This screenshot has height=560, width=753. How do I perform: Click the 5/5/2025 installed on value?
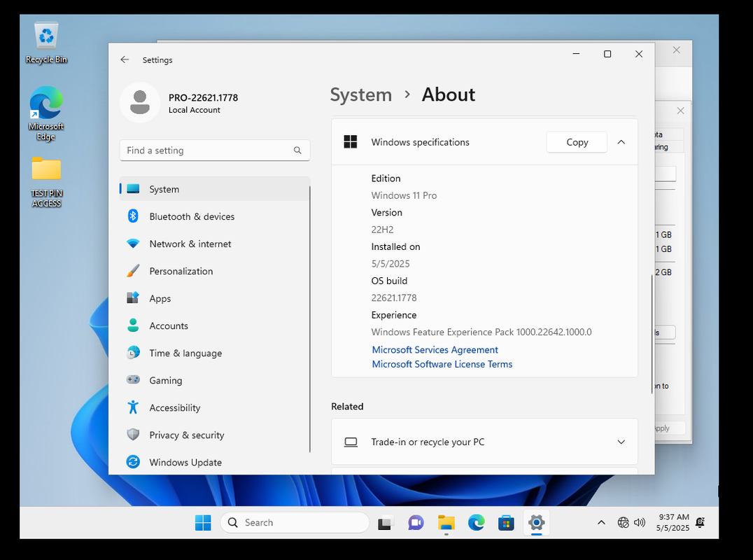click(x=390, y=264)
